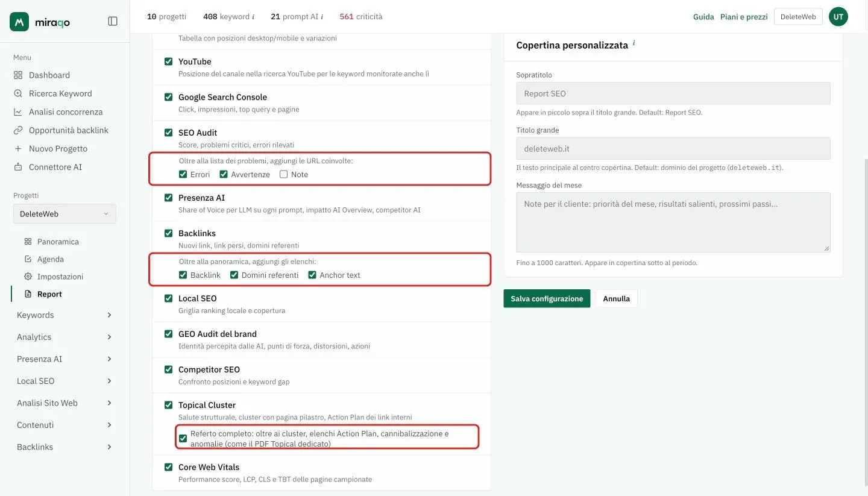868x496 pixels.
Task: Open the Piani e prezzi link
Action: pyautogui.click(x=744, y=17)
